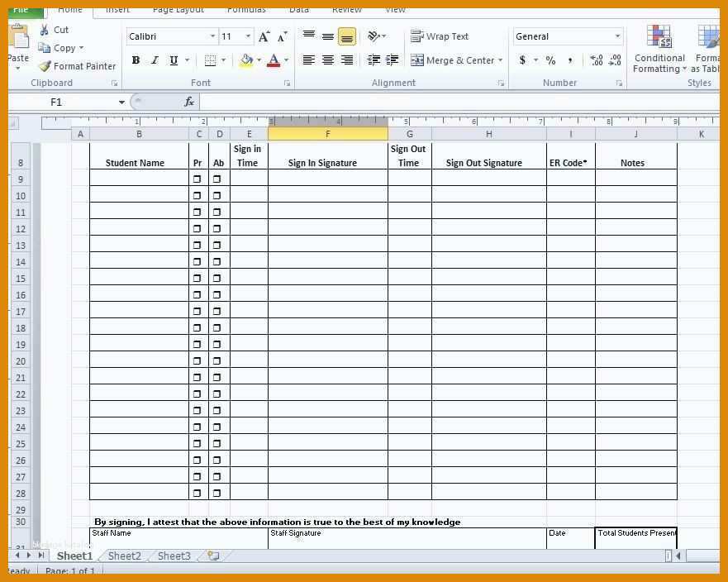Open Conditional Formatting menu
The image size is (728, 582).
(x=659, y=49)
